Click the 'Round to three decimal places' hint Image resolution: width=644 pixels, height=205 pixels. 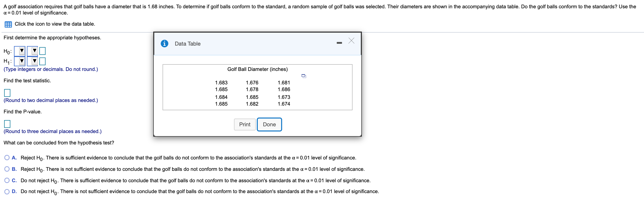click(x=53, y=131)
